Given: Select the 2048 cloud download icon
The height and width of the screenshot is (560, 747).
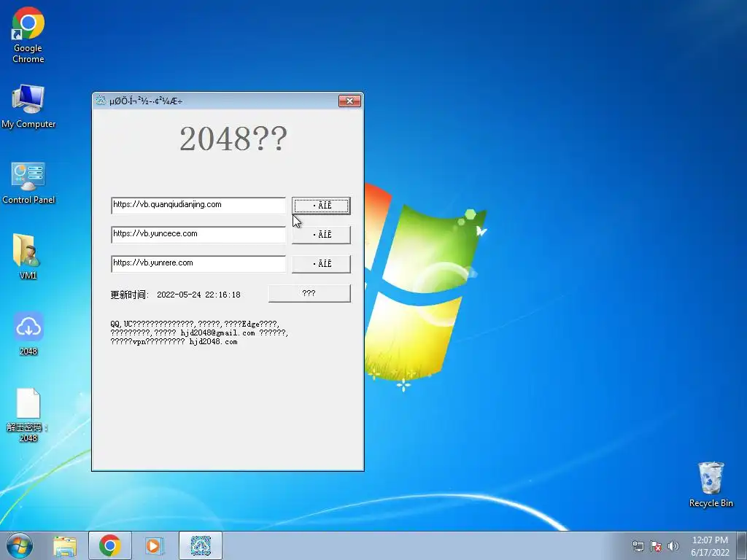Looking at the screenshot, I should click(x=28, y=333).
